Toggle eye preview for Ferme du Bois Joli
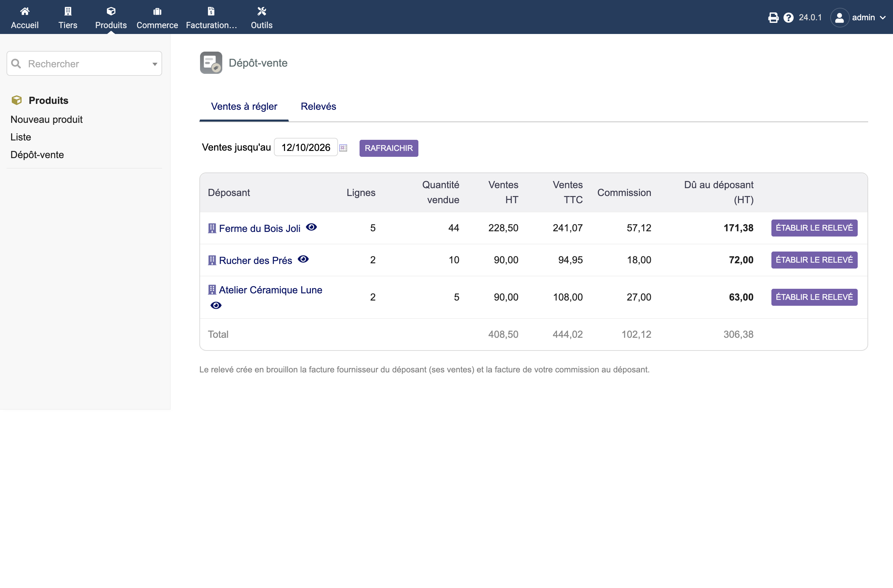This screenshot has width=893, height=588. point(312,227)
